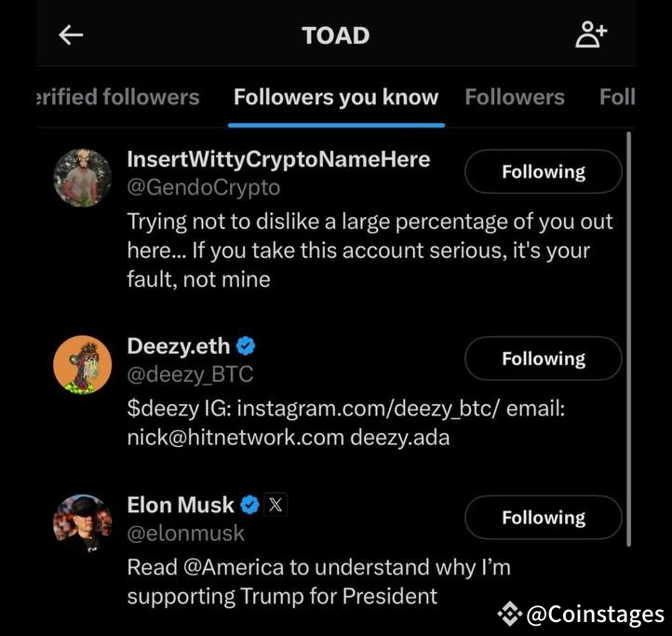The height and width of the screenshot is (636, 672).
Task: Open the @deezy_BTC handle
Action: (x=190, y=374)
